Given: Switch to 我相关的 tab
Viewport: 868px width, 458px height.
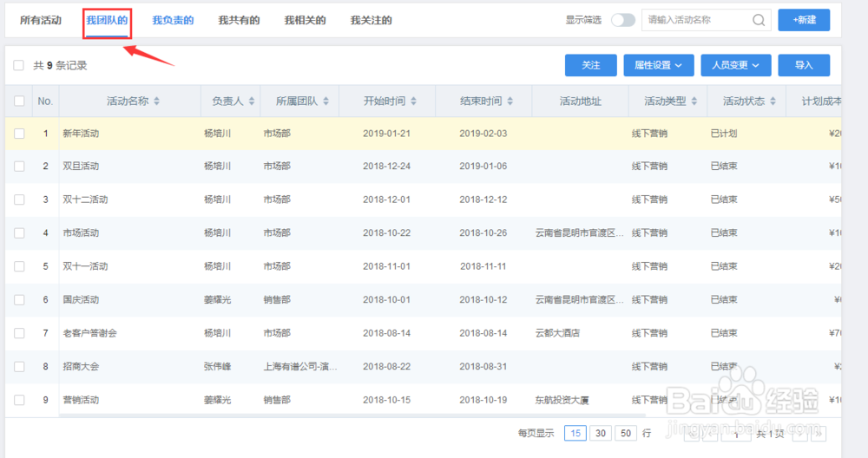Looking at the screenshot, I should 305,21.
